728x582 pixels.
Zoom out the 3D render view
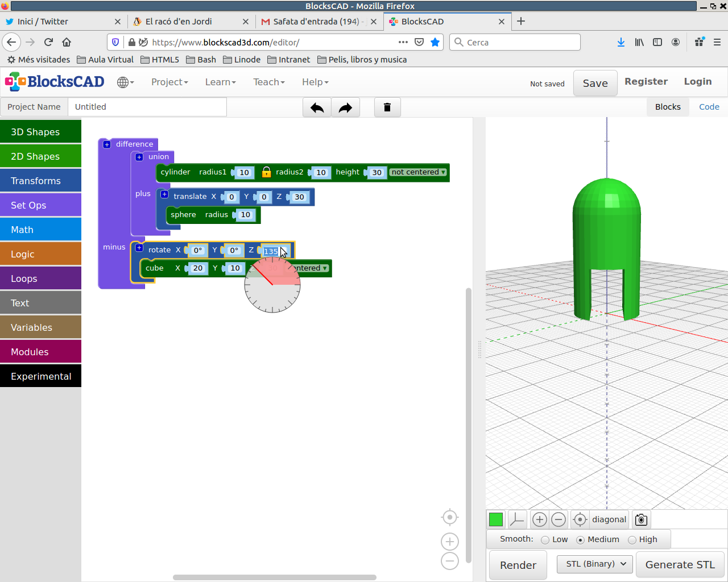(x=559, y=519)
